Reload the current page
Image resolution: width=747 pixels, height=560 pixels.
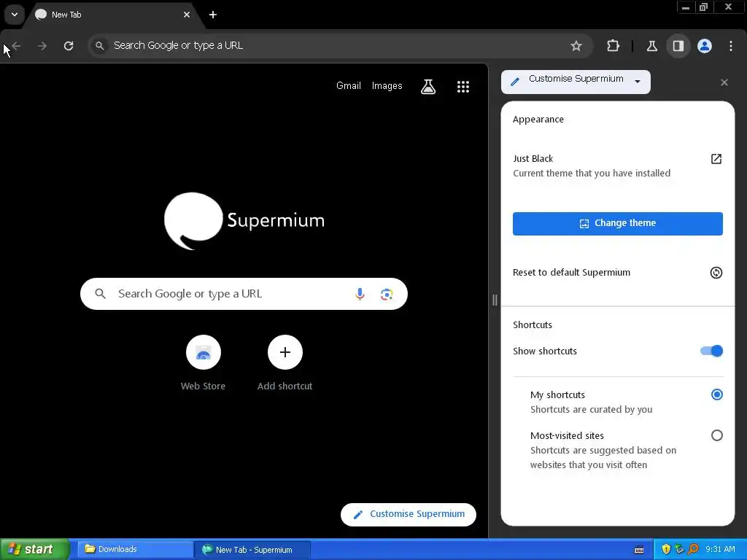[69, 46]
